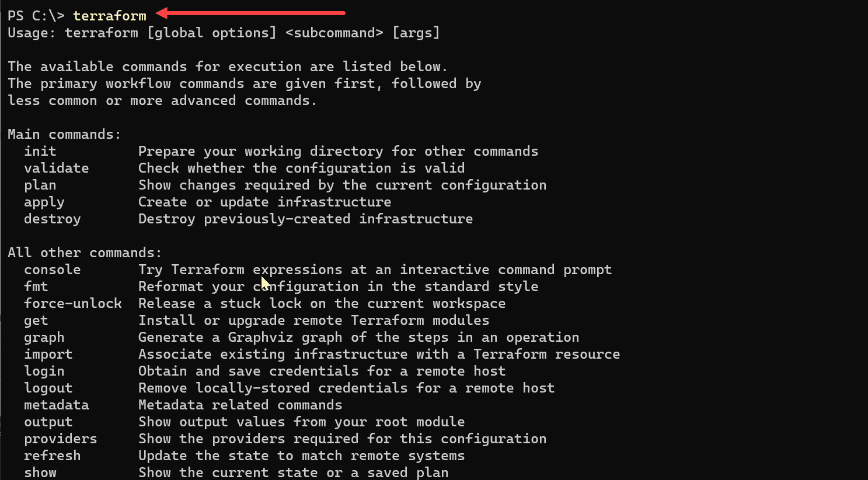The height and width of the screenshot is (480, 868).
Task: Select the init command name
Action: 40,151
